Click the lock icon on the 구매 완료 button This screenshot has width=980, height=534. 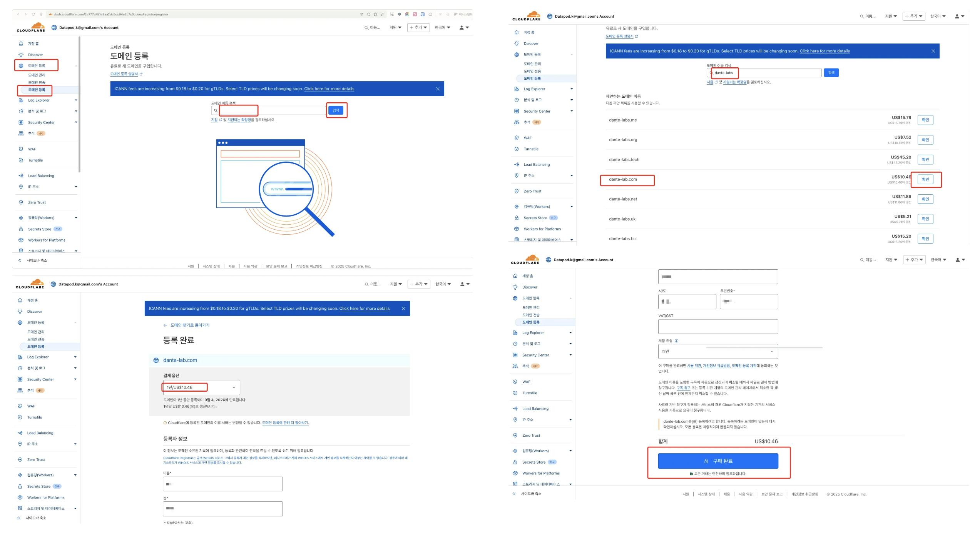(706, 461)
